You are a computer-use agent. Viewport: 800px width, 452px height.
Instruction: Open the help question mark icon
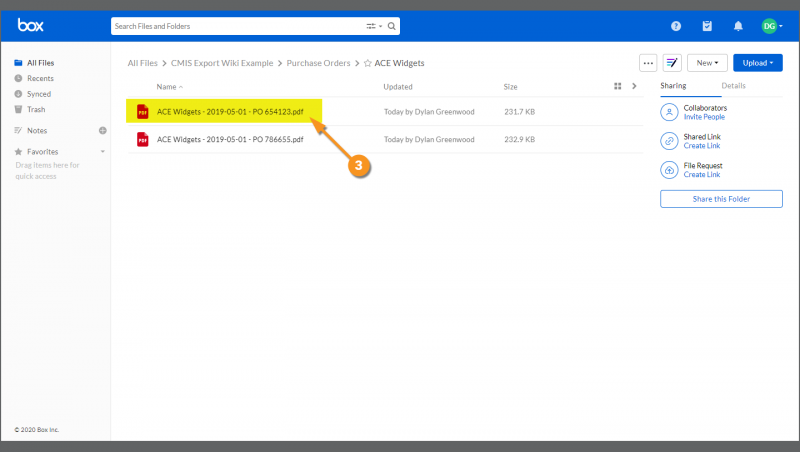coord(676,26)
